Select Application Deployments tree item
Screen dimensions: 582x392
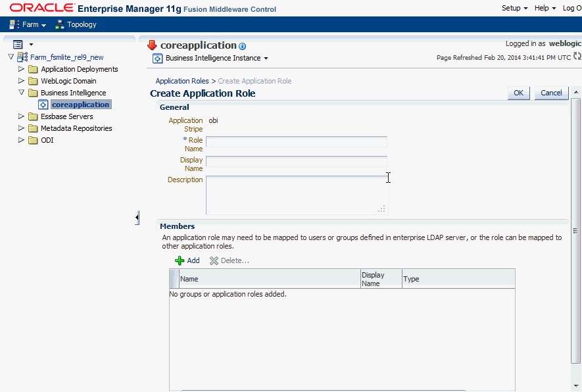tap(80, 69)
